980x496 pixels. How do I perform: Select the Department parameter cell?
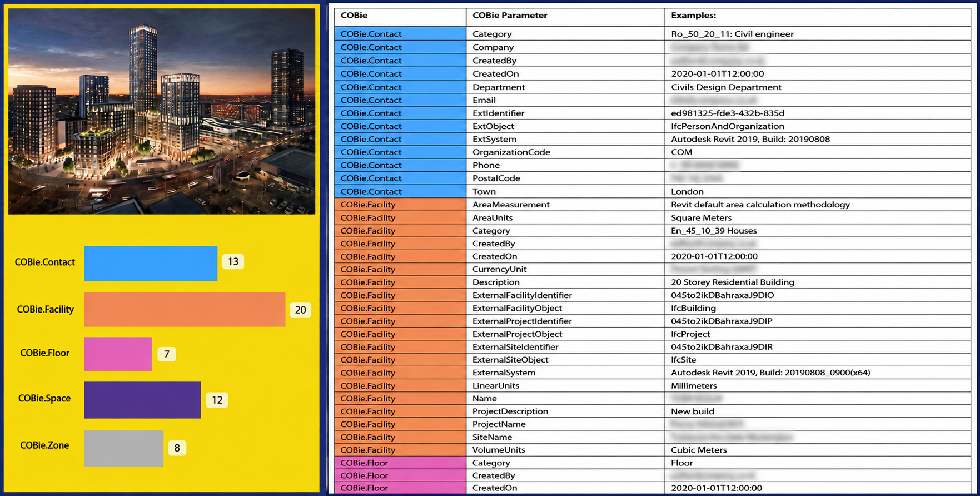(x=565, y=87)
